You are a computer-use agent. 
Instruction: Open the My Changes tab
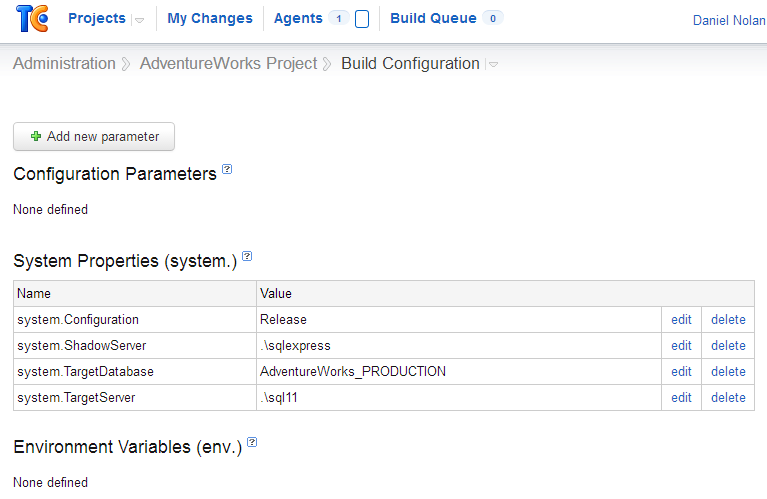(210, 19)
